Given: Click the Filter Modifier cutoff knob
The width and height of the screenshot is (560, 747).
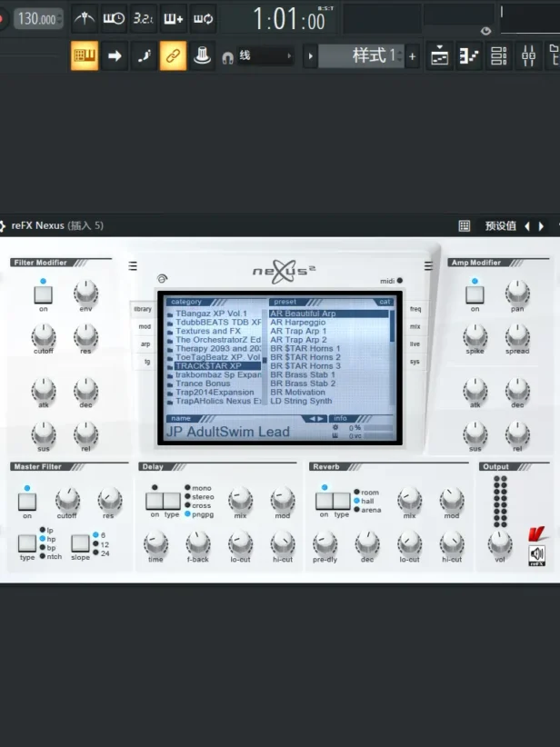Looking at the screenshot, I should [44, 336].
